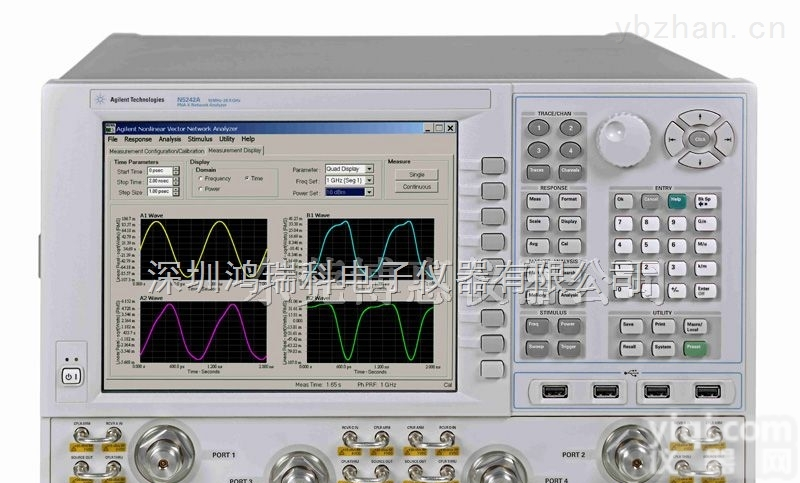Viewport: 800px width, 483px height.
Task: Expand the Power Set dropdown
Action: (x=369, y=193)
